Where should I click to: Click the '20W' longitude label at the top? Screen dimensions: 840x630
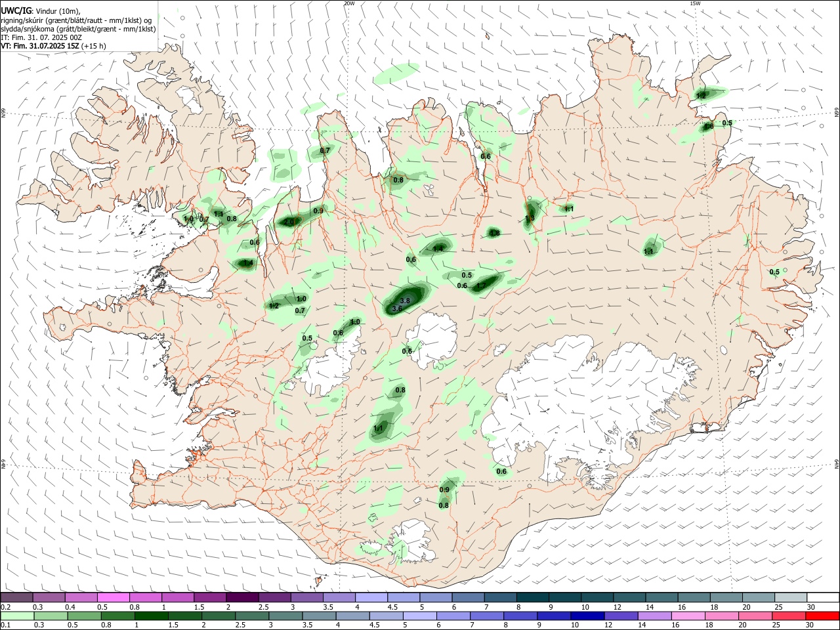click(x=349, y=3)
